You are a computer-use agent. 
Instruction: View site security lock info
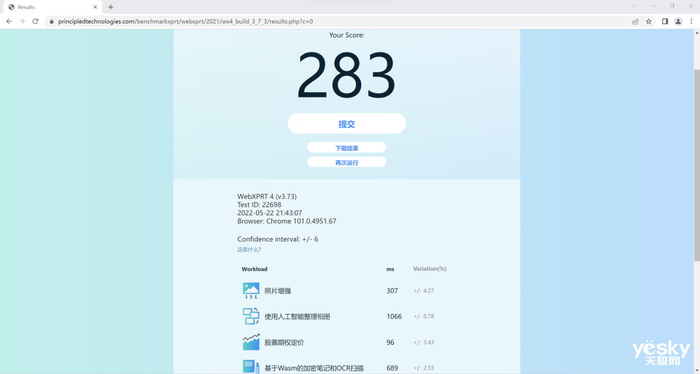click(x=52, y=21)
